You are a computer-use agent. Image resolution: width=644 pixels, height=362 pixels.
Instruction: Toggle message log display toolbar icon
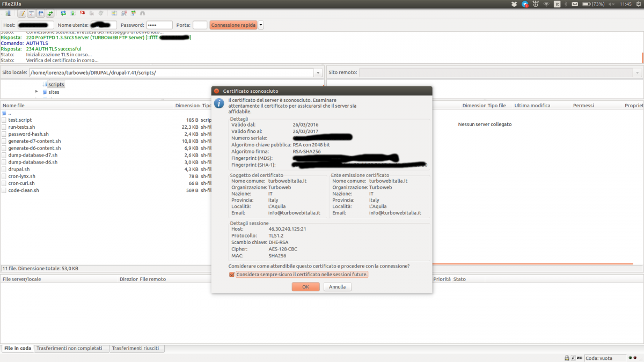tap(22, 13)
